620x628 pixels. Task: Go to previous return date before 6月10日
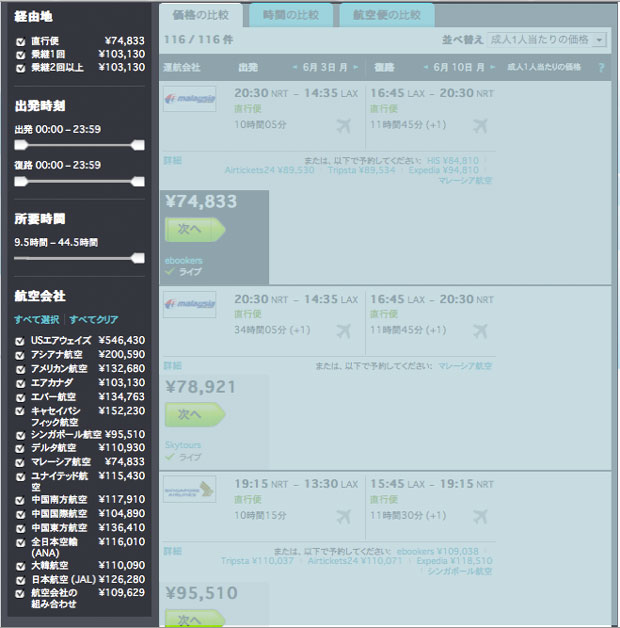tap(426, 67)
